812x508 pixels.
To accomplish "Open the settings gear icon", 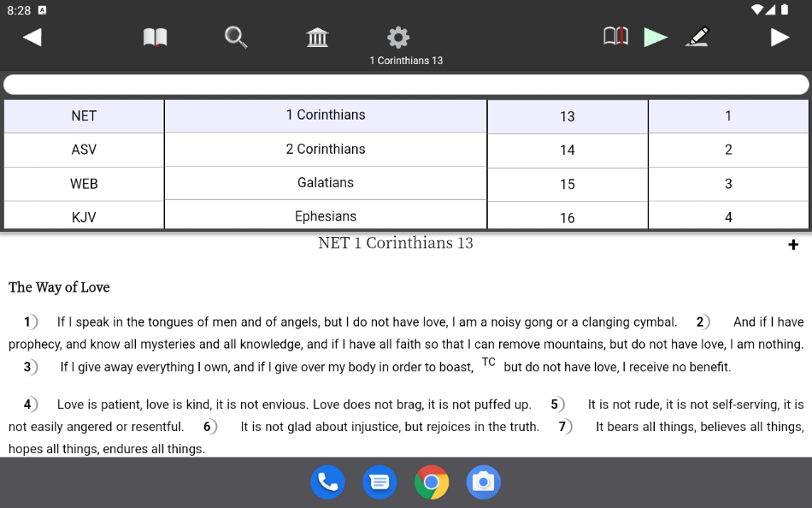I will point(398,37).
